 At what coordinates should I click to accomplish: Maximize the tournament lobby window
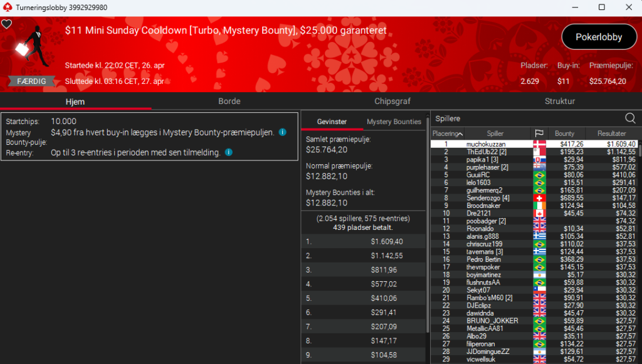[x=601, y=7]
